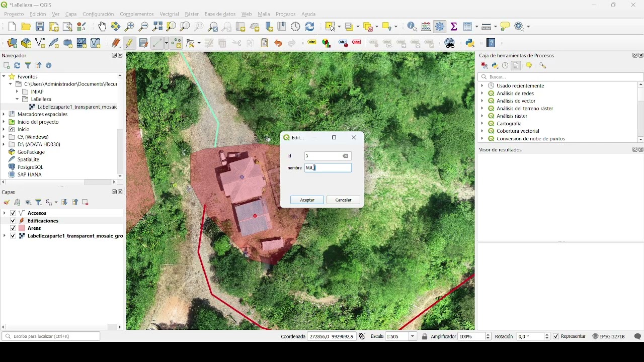Expand Marcadores espaciales in Navegador

coord(4,114)
